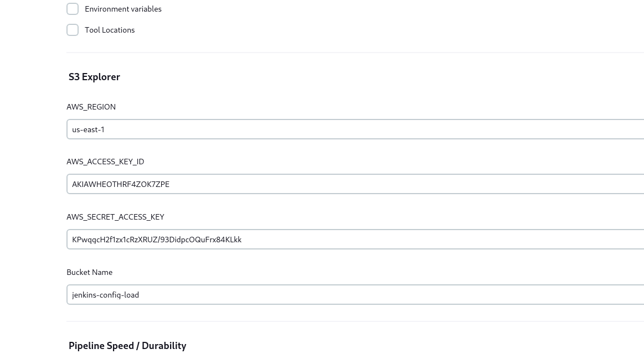
Task: Tick the Tool Locations checkbox
Action: click(x=73, y=30)
